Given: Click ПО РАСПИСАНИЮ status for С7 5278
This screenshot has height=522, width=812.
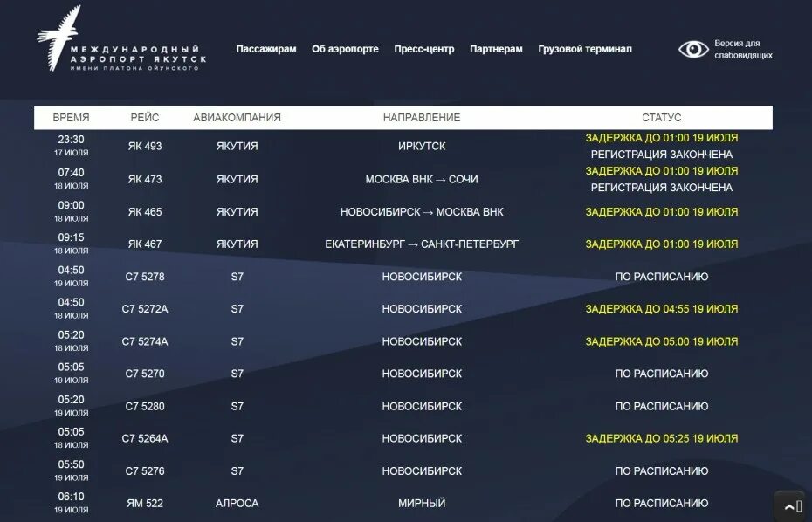Looking at the screenshot, I should (661, 277).
